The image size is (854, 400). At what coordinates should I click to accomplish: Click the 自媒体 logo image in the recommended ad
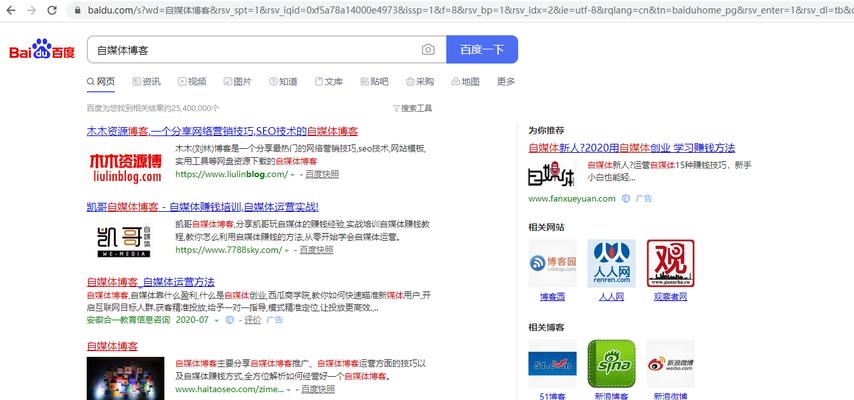pyautogui.click(x=551, y=174)
